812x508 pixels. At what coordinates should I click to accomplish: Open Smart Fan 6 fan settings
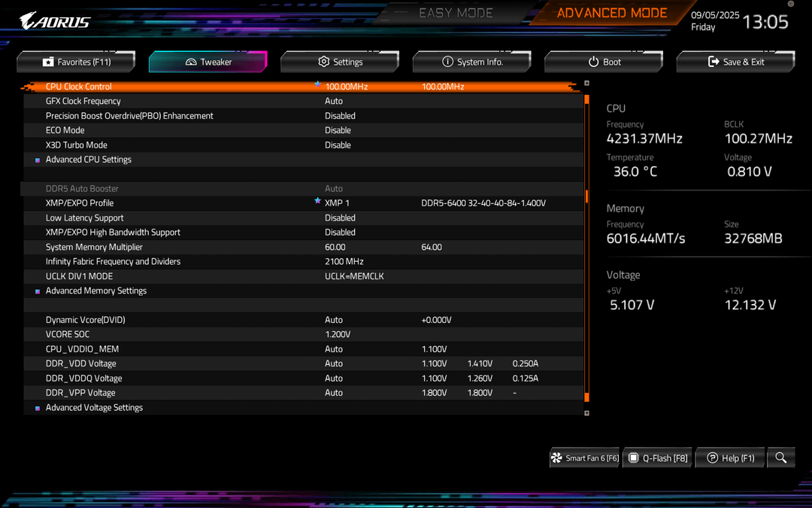point(585,458)
